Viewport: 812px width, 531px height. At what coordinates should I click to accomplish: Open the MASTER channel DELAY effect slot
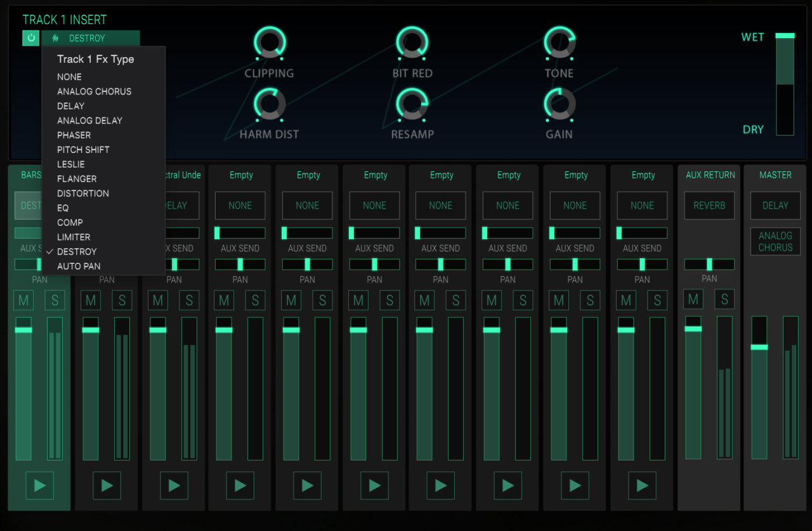(775, 206)
